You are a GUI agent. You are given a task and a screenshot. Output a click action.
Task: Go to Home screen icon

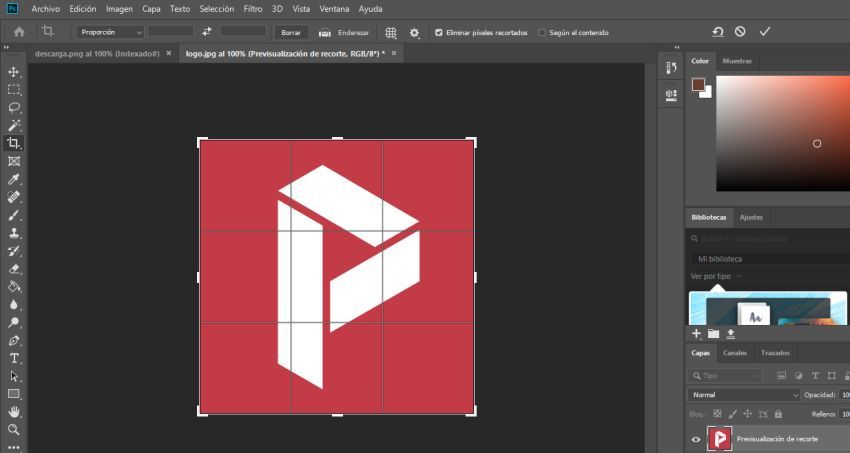point(19,32)
